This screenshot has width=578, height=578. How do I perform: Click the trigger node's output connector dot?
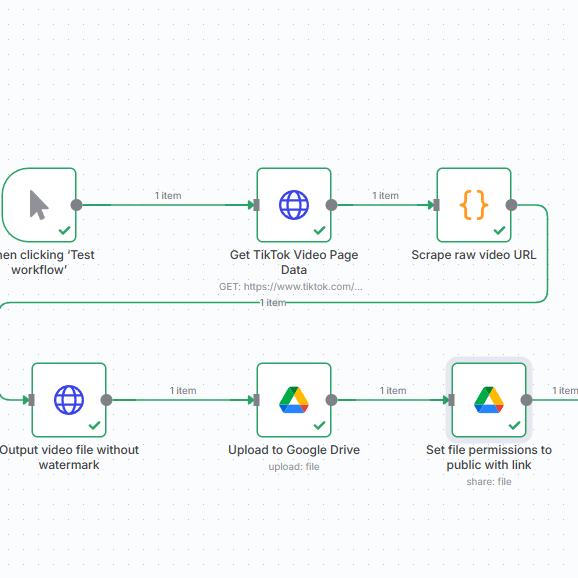pyautogui.click(x=76, y=205)
